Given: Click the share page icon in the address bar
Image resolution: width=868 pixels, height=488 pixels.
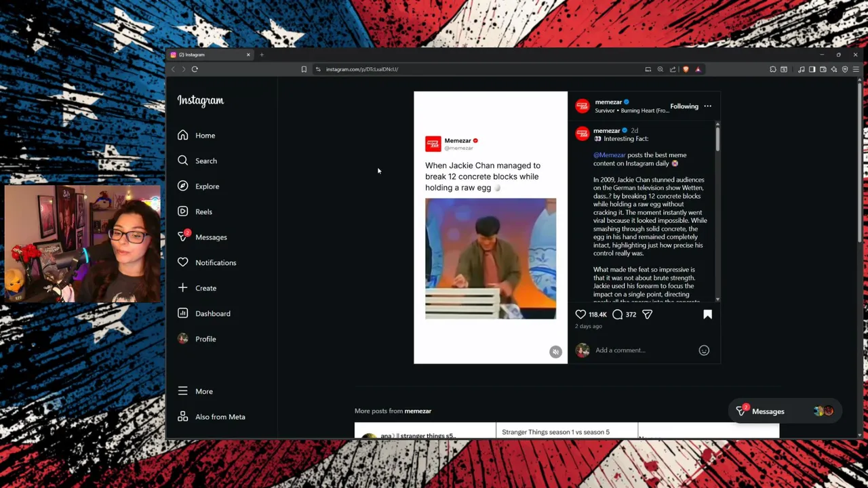Looking at the screenshot, I should (x=673, y=69).
